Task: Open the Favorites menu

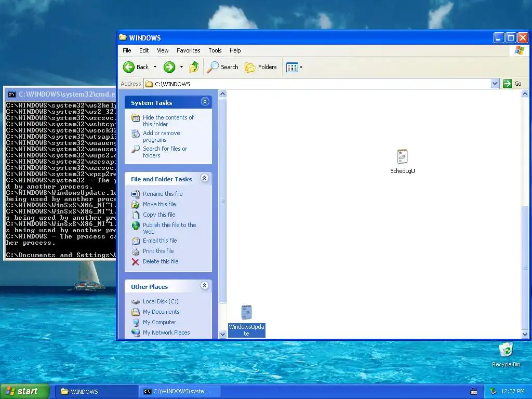Action: click(x=188, y=50)
